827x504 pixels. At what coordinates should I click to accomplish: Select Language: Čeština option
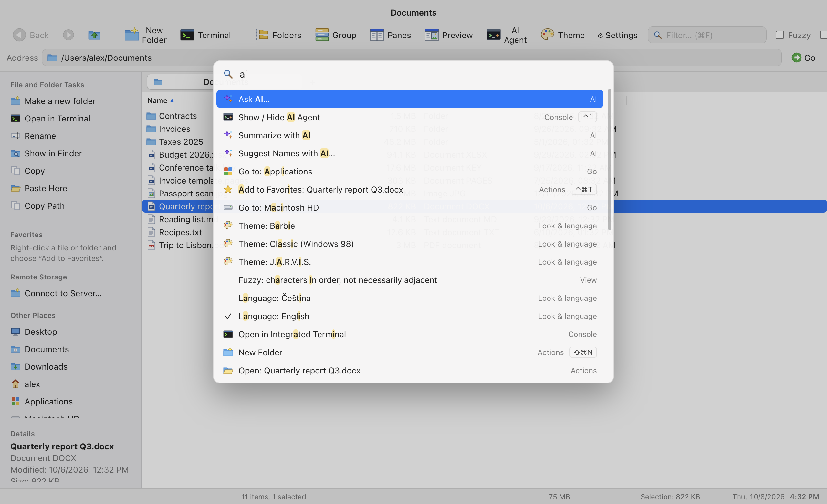click(x=410, y=298)
